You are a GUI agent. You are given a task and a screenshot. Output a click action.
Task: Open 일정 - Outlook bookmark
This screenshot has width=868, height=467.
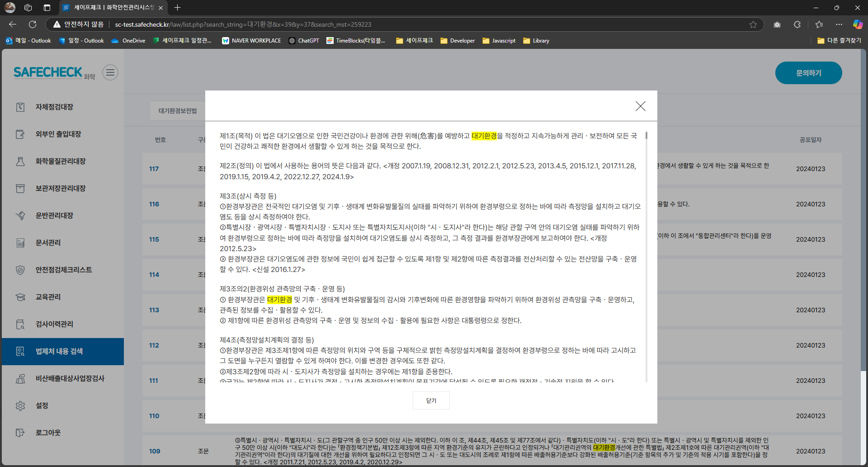pos(81,41)
